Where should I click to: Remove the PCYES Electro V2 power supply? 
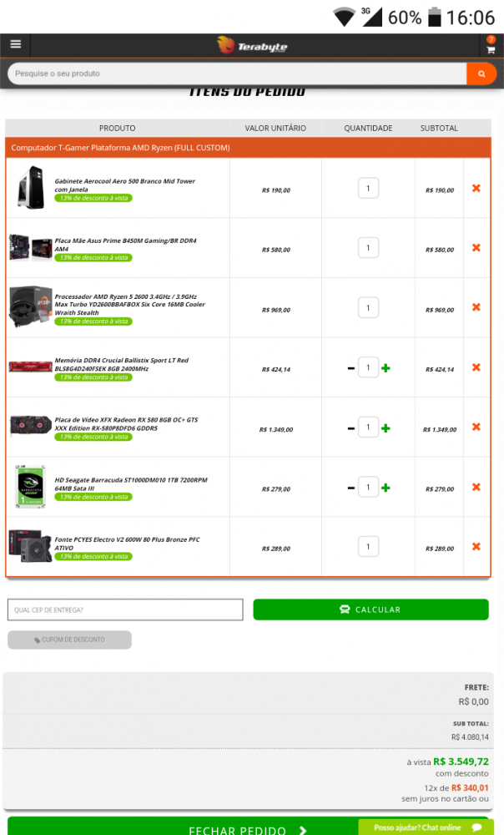point(476,547)
